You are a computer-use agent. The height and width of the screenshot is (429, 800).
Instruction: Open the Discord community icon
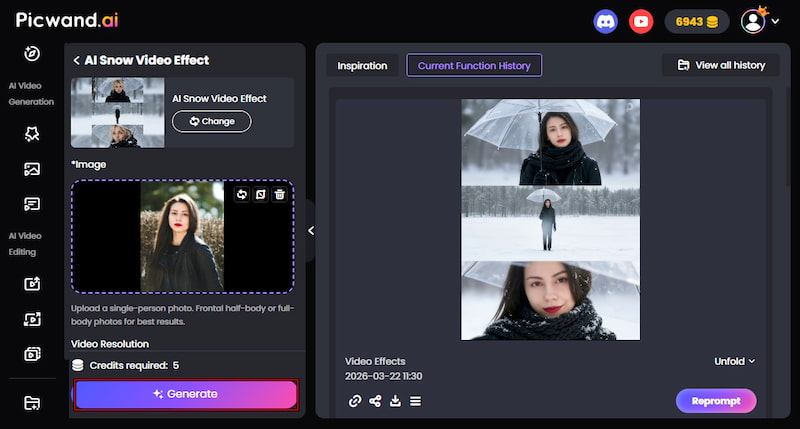(605, 22)
